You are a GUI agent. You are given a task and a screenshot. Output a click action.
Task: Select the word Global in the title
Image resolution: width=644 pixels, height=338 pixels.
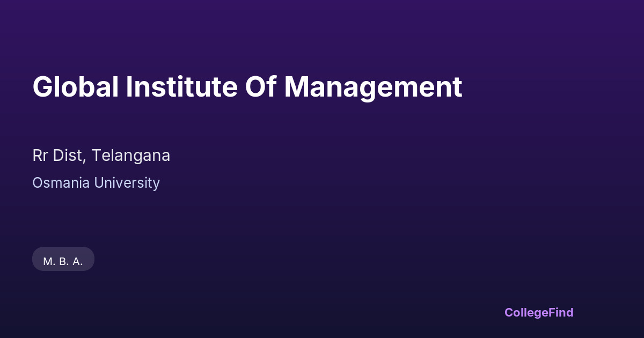[76, 87]
